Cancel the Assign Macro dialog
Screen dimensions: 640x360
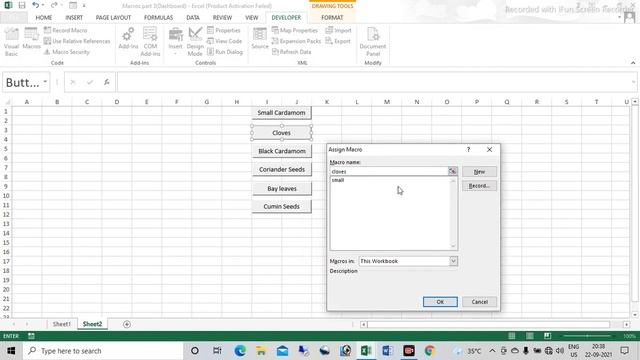point(480,302)
